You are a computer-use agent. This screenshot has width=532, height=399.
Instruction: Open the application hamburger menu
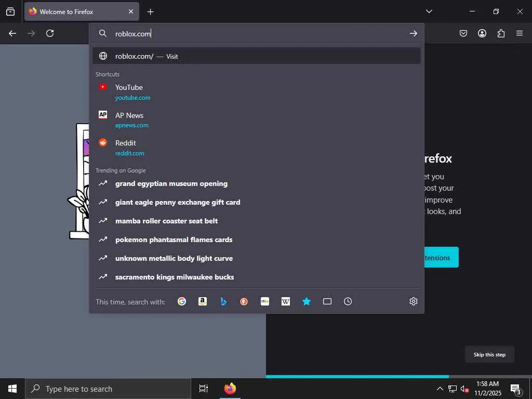click(520, 33)
